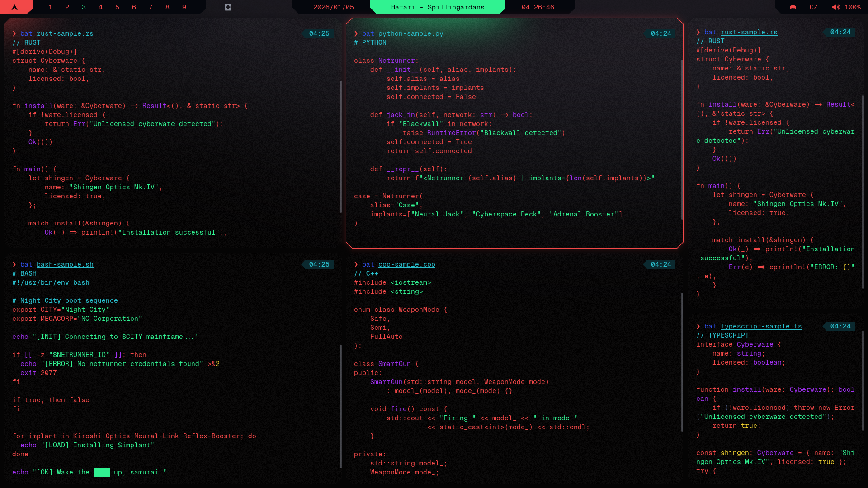Click the CZ keyboard layout indicator

point(814,7)
